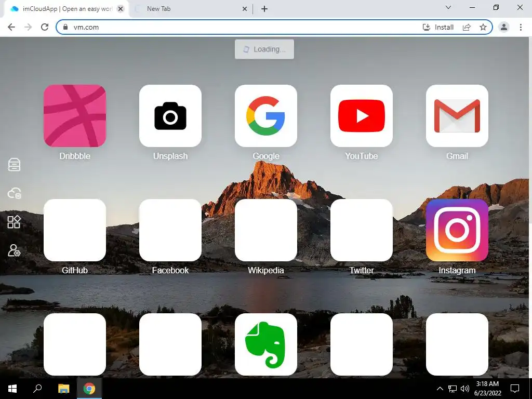Open the user settings sidebar icon

click(x=14, y=250)
